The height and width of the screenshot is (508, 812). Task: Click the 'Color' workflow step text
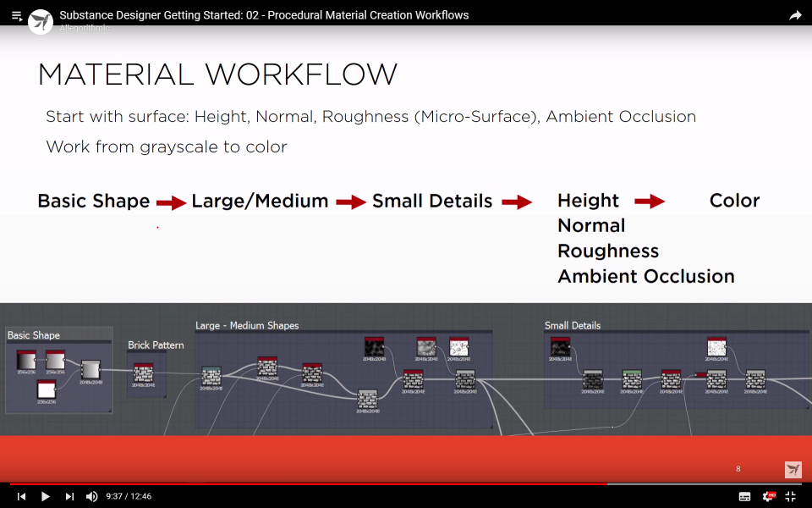point(734,201)
